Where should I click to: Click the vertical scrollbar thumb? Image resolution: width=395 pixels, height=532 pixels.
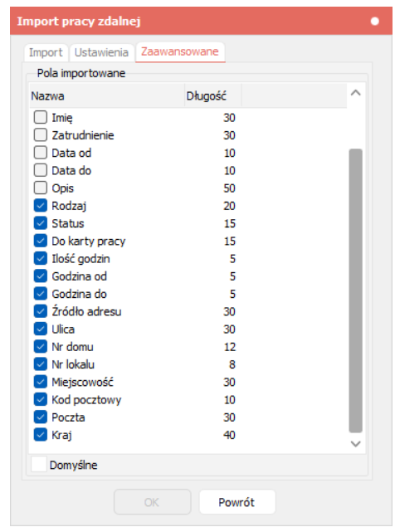(x=355, y=290)
